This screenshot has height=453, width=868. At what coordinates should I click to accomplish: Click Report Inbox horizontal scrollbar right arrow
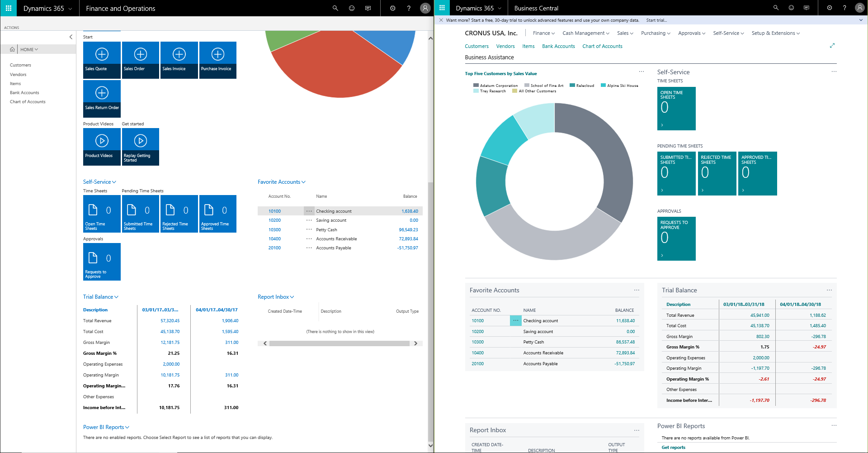coord(416,343)
